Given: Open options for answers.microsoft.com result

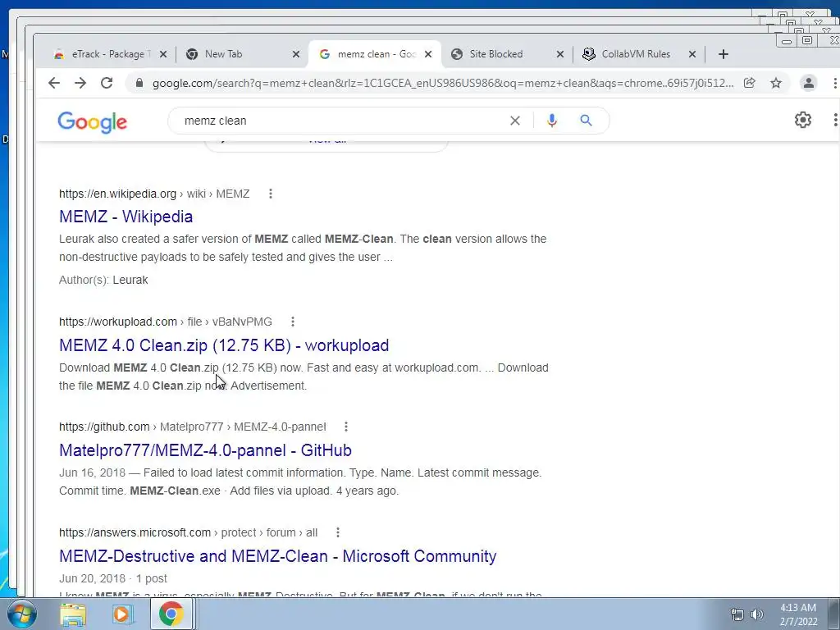Looking at the screenshot, I should coord(337,532).
